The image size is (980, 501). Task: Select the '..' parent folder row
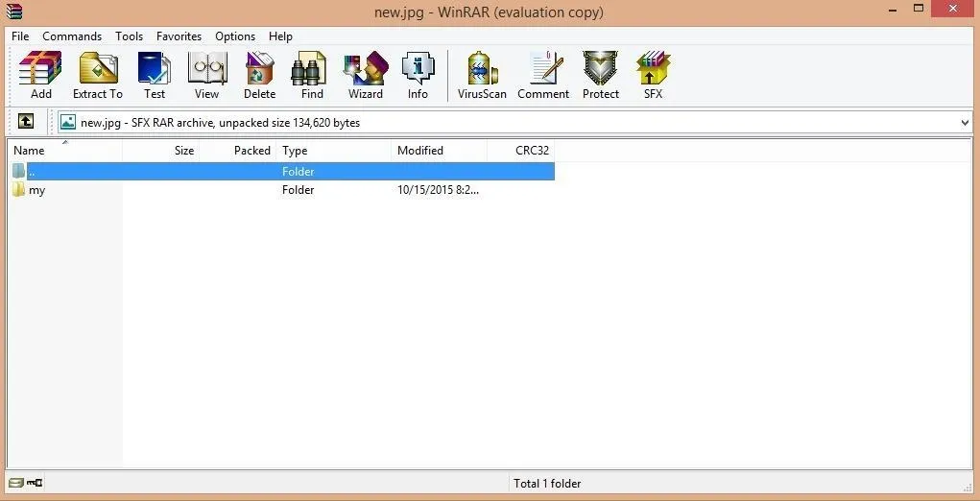[x=282, y=171]
